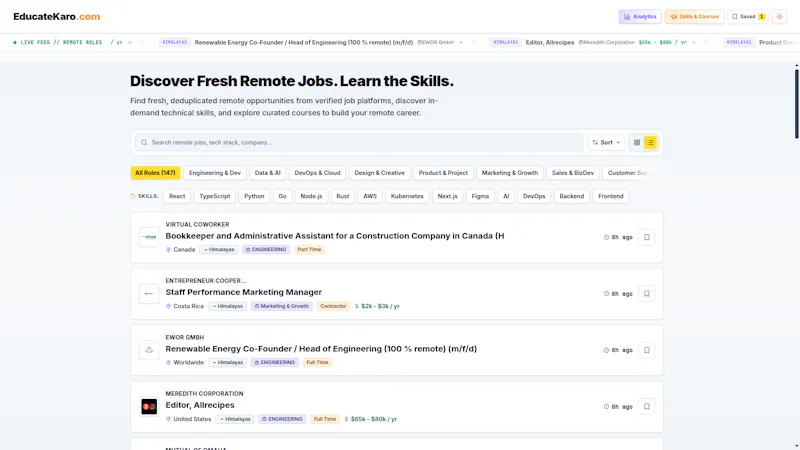Switch to grid view layout
Viewport: 800px width, 450px height.
[x=637, y=142]
